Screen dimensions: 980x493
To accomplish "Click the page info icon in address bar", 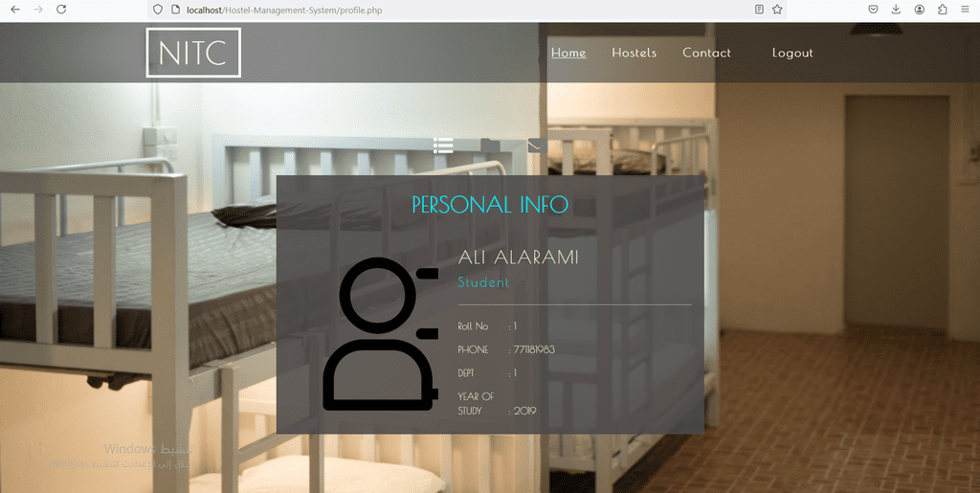I will tap(176, 10).
